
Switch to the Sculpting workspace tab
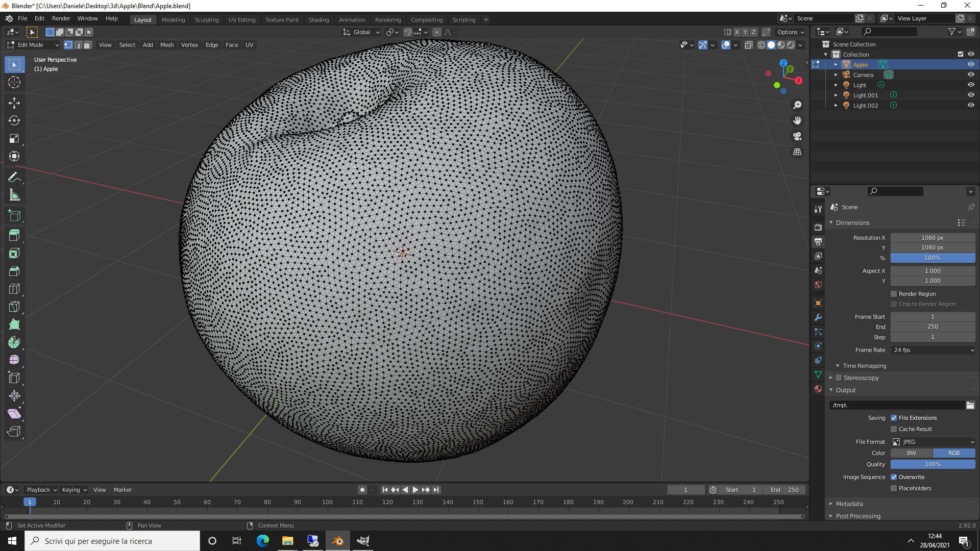[206, 20]
